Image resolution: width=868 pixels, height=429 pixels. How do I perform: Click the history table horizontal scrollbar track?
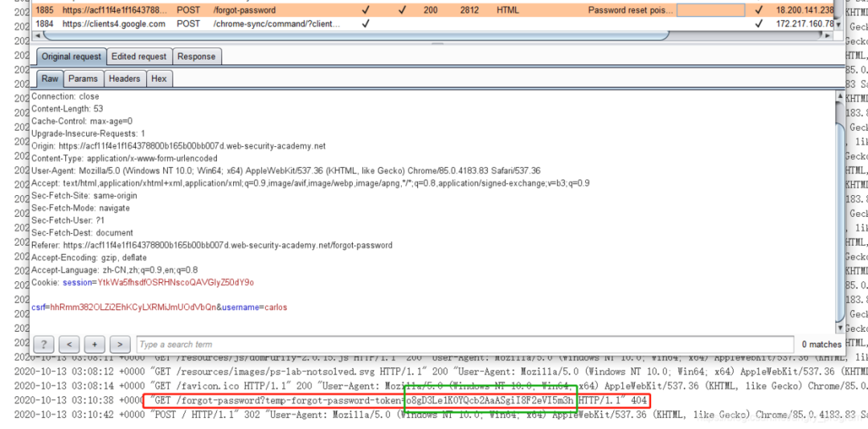[355, 35]
